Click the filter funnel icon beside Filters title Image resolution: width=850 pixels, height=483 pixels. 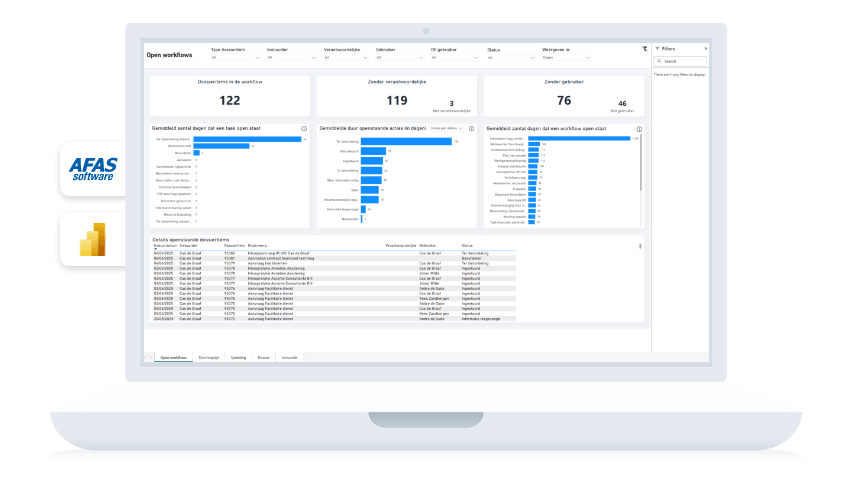[657, 48]
